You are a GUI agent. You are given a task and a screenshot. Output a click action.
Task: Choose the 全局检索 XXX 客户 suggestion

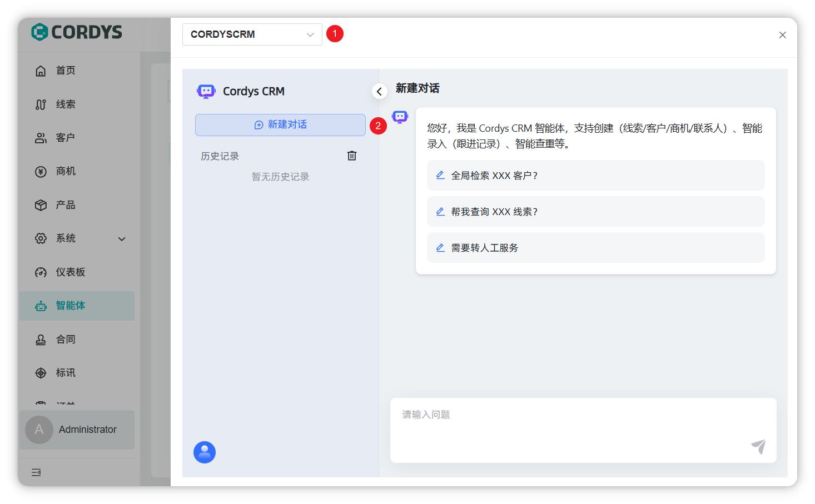pyautogui.click(x=596, y=176)
